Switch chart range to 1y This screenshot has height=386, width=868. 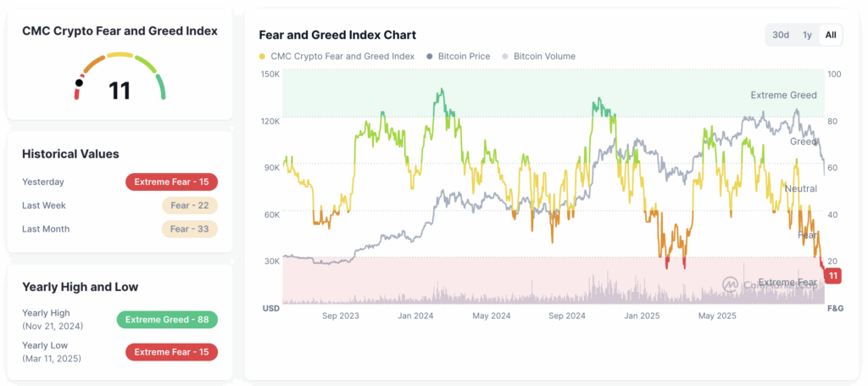click(x=807, y=35)
